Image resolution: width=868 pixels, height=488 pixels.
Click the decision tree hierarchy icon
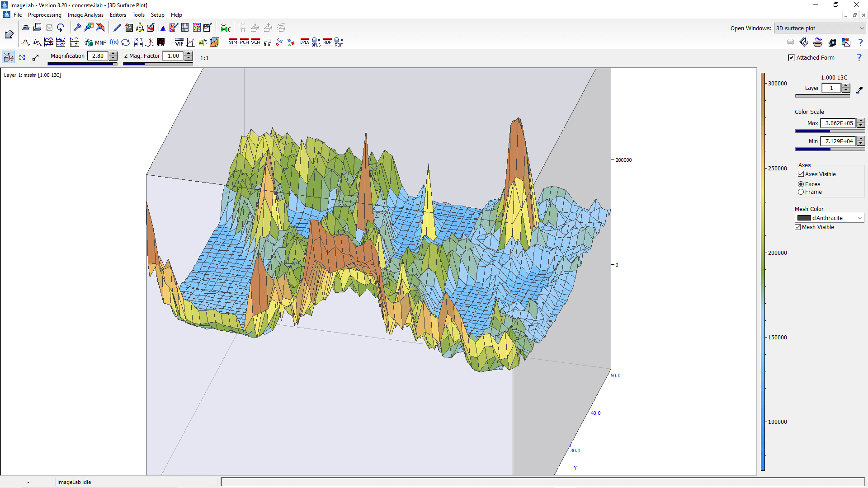[140, 28]
